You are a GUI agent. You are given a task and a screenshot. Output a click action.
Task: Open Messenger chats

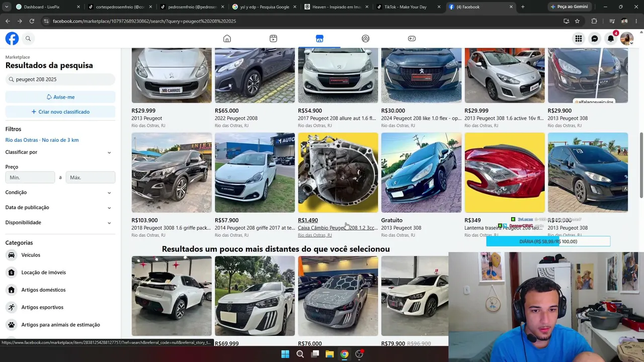[595, 39]
